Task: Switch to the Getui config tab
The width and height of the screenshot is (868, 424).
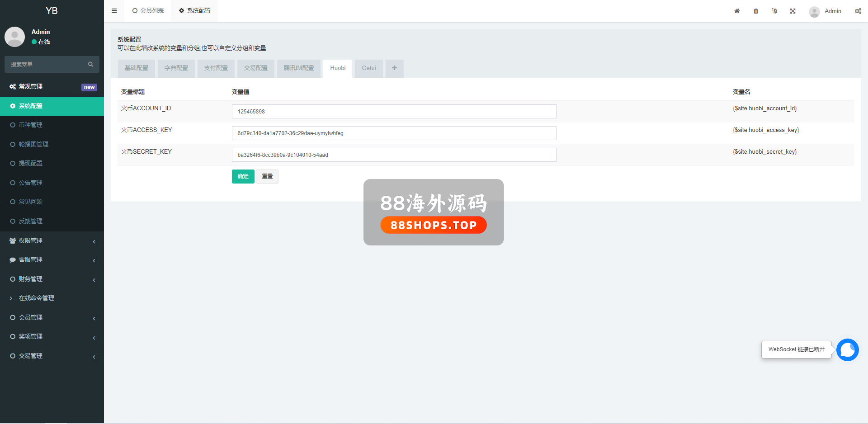Action: [368, 68]
